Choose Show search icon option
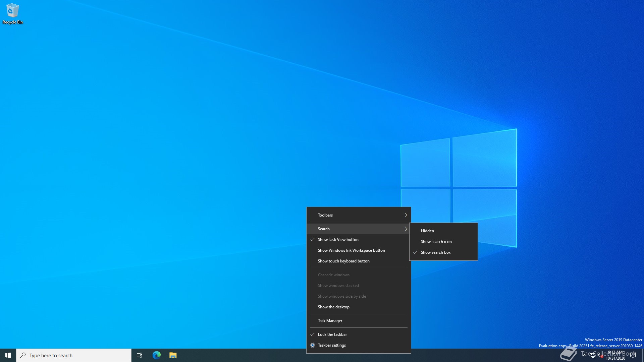This screenshot has height=362, width=644. (x=436, y=242)
